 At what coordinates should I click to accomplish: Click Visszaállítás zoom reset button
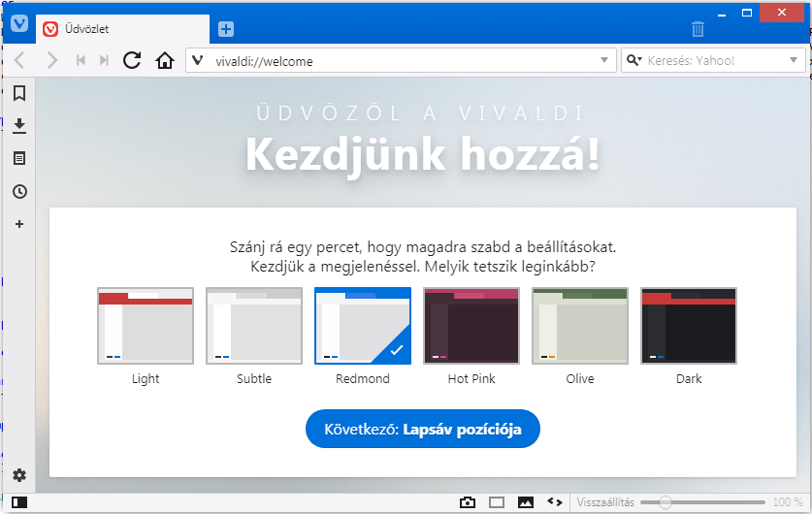tap(605, 502)
